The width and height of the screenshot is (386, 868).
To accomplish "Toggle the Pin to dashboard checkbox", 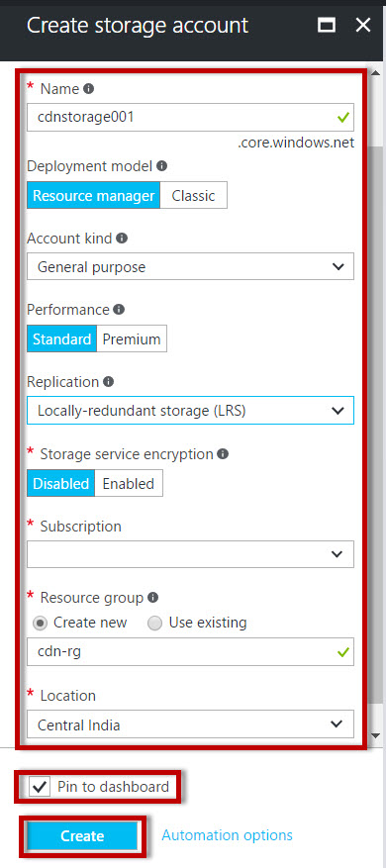I will click(x=40, y=787).
